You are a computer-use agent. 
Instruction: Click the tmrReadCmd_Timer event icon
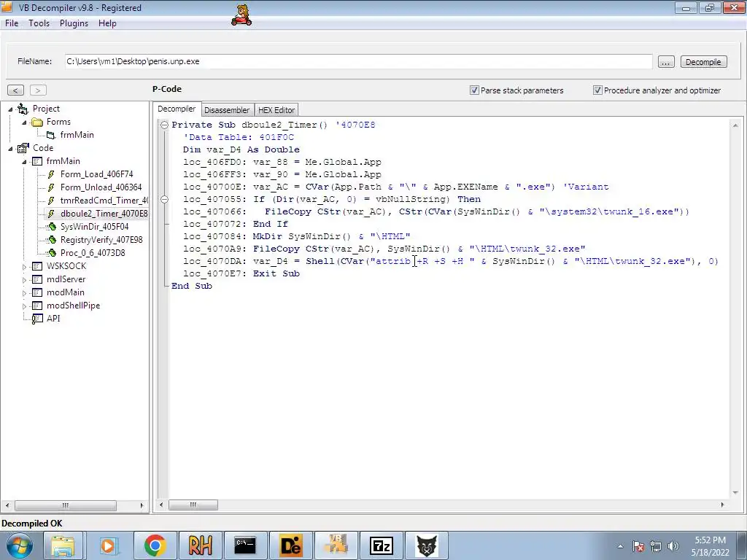pyautogui.click(x=51, y=201)
